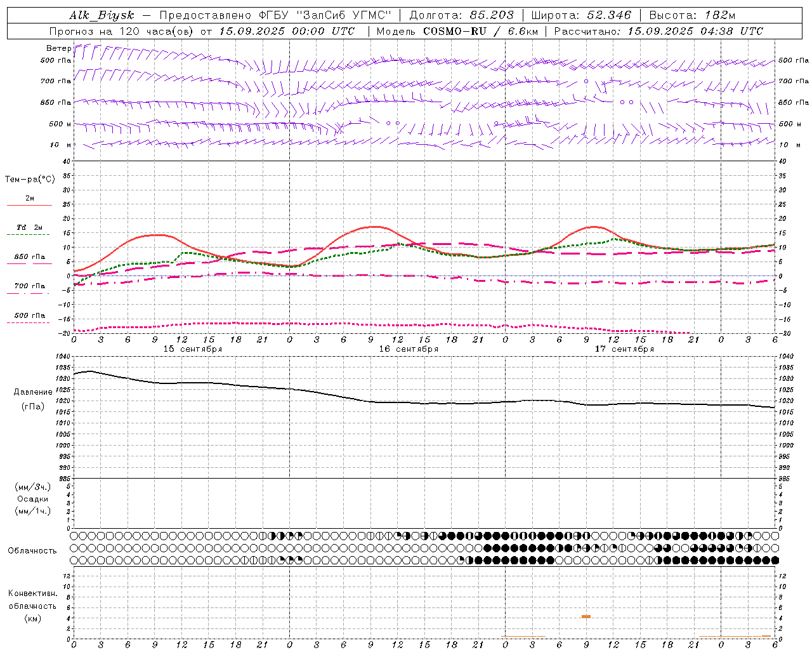The image size is (812, 650).
Task: Click left '850 гПа' wind level label
Action: [56, 102]
